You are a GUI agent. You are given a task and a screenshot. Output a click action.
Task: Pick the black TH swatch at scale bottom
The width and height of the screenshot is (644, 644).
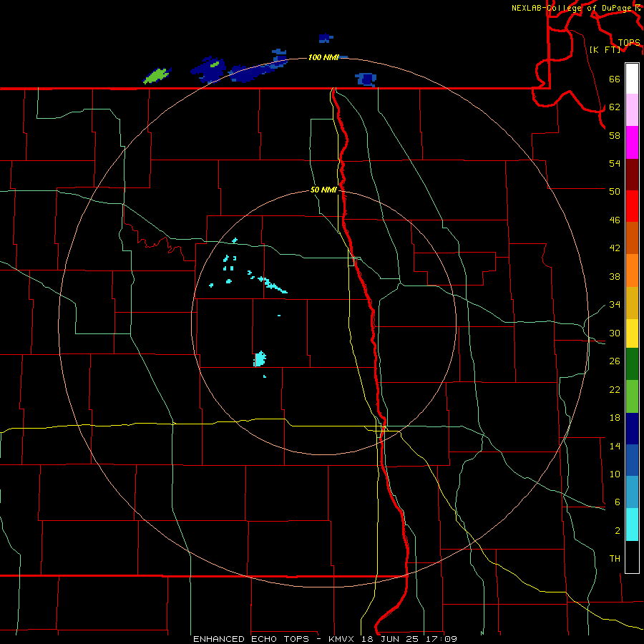pyautogui.click(x=632, y=557)
